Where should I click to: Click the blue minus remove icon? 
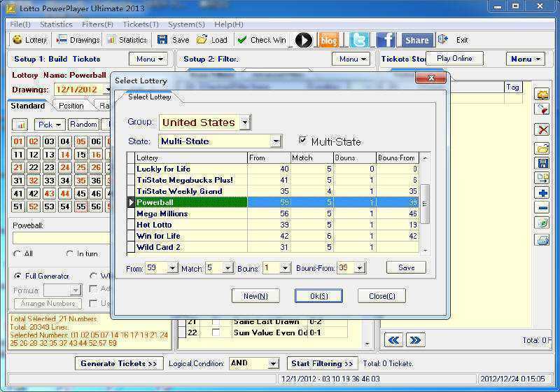tap(543, 208)
